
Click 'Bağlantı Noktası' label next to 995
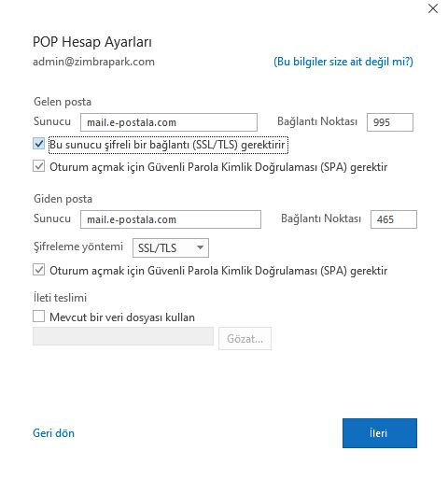coord(317,121)
